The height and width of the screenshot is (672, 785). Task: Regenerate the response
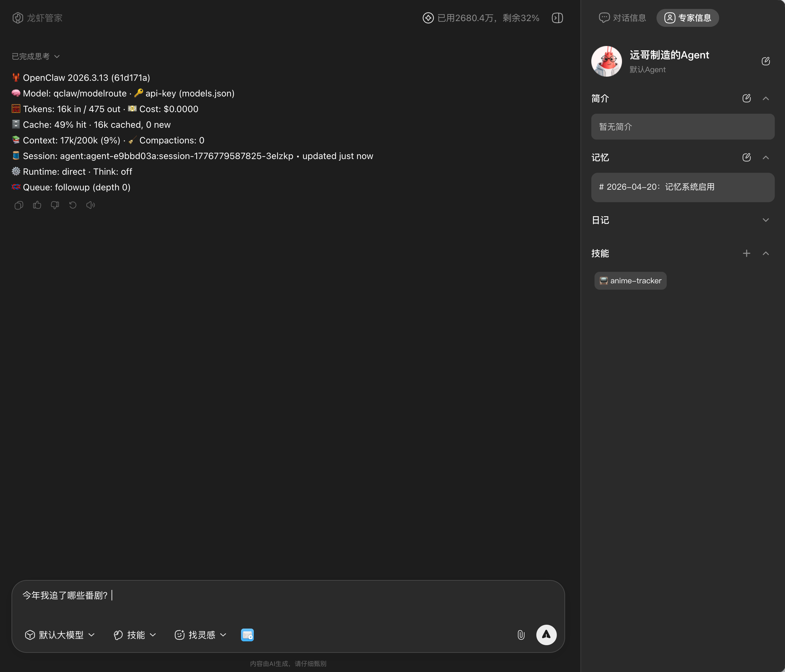[73, 205]
